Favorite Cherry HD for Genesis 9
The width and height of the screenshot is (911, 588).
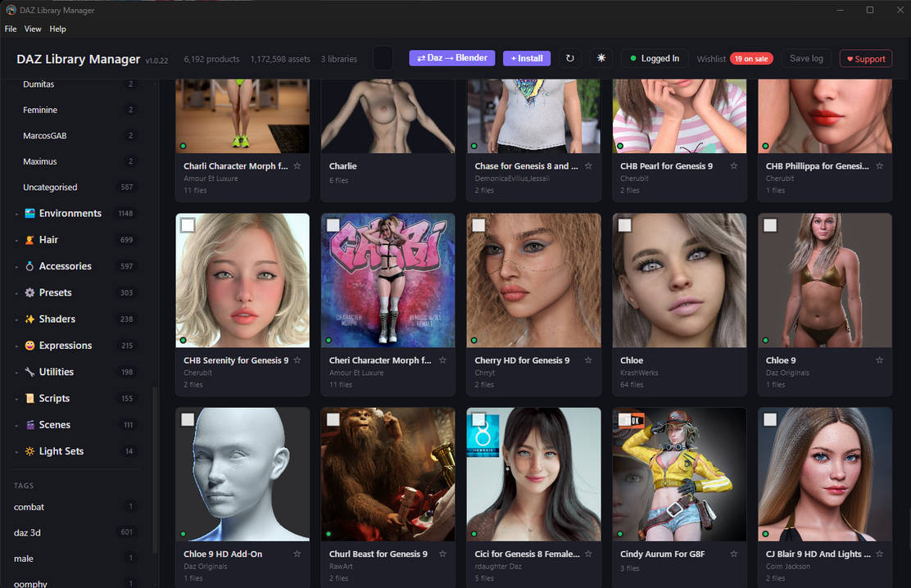(x=588, y=360)
